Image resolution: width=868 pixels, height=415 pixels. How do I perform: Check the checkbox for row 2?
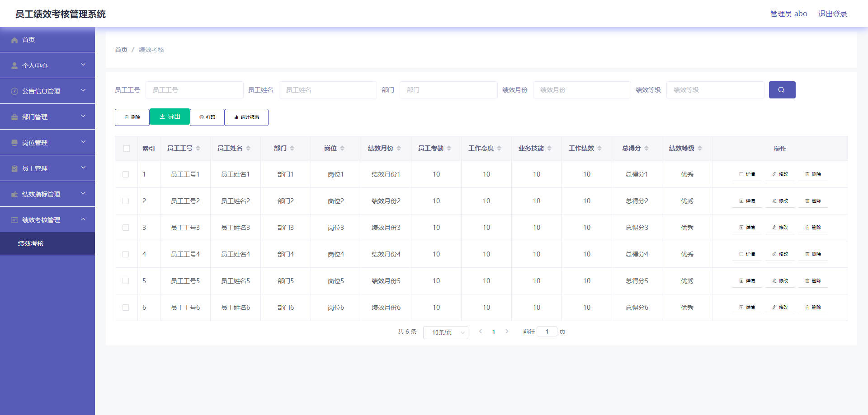126,201
